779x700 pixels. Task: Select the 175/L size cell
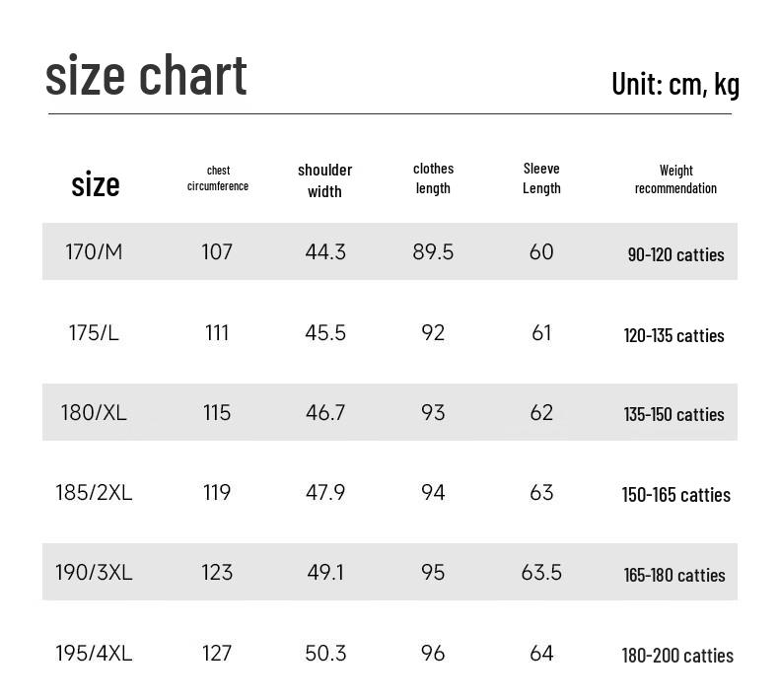pos(94,333)
